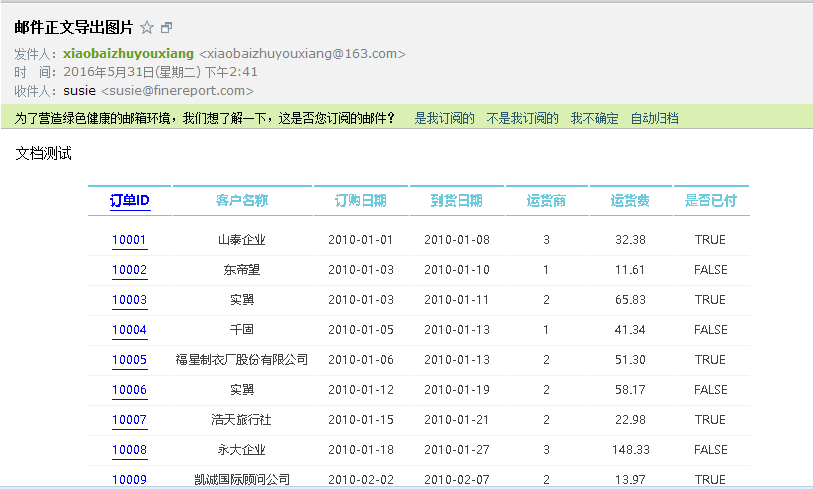Click order date 2010-01-01
813x489 pixels.
[361, 240]
